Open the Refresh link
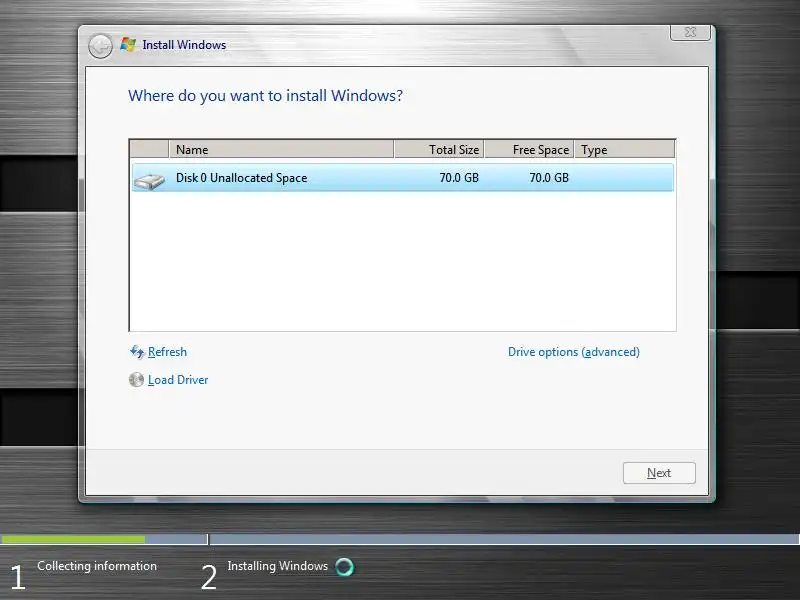Screen dimensions: 800x600 pyautogui.click(x=167, y=352)
